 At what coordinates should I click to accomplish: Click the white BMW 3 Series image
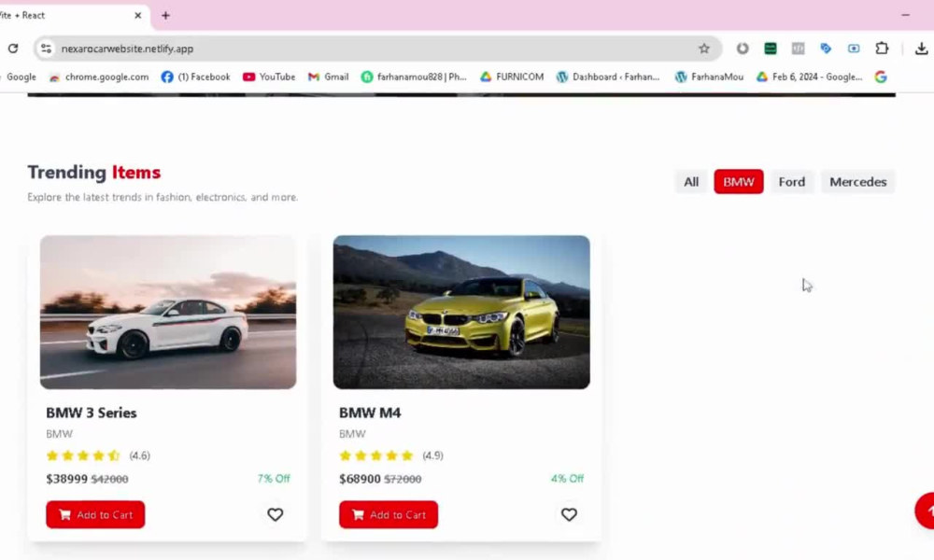pos(168,312)
